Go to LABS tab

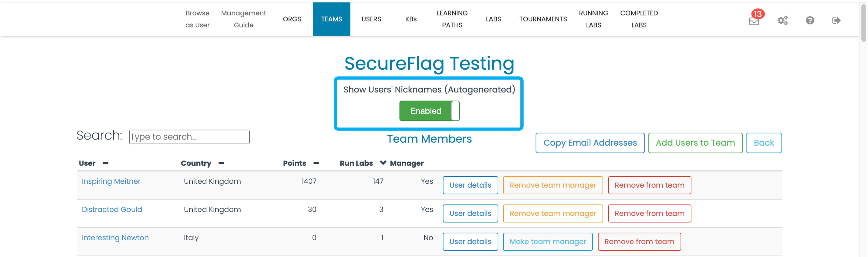click(x=493, y=19)
